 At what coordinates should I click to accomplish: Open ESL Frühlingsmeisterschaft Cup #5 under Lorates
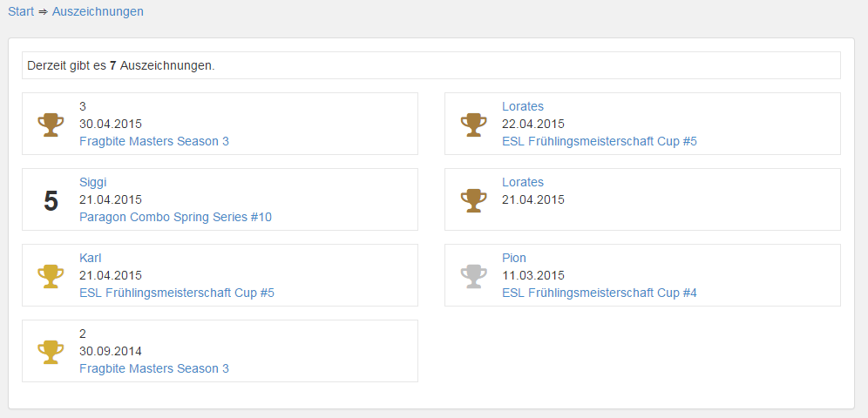(599, 142)
